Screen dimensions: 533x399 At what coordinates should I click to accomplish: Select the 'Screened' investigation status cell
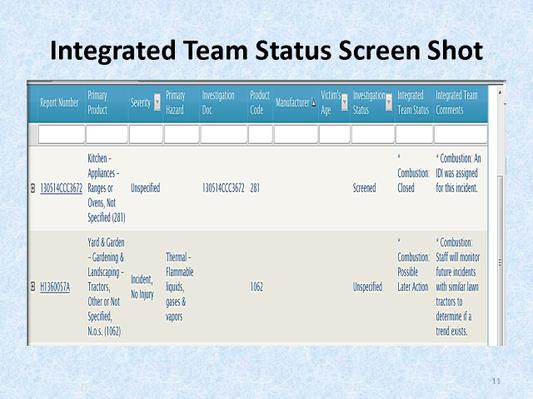coord(364,188)
